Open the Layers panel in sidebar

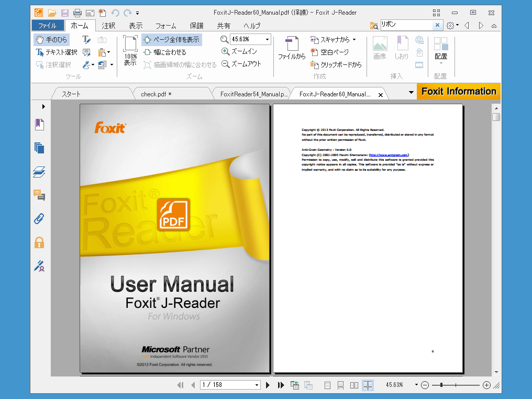(39, 172)
